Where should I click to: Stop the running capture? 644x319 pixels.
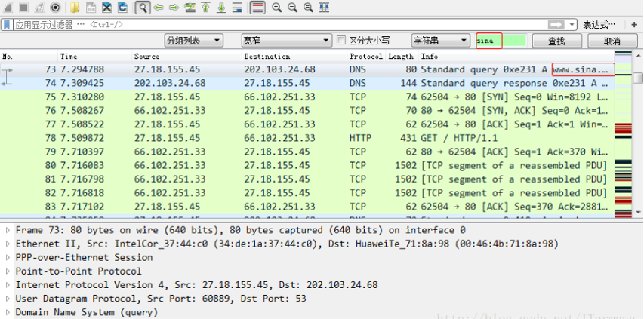tap(24, 8)
